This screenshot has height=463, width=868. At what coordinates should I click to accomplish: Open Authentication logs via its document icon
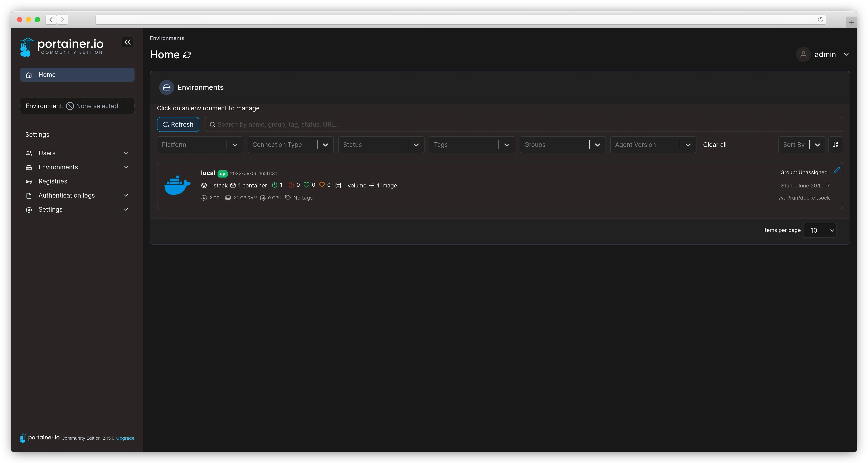coord(29,195)
